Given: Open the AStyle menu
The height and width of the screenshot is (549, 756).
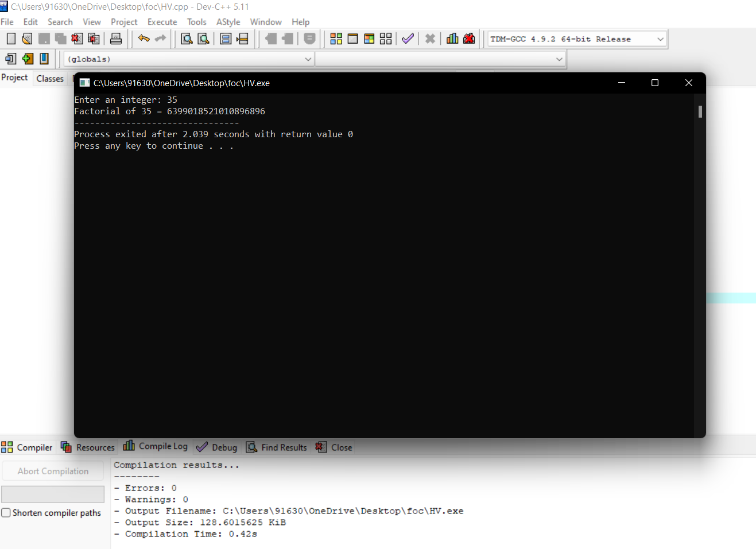Looking at the screenshot, I should (x=228, y=22).
